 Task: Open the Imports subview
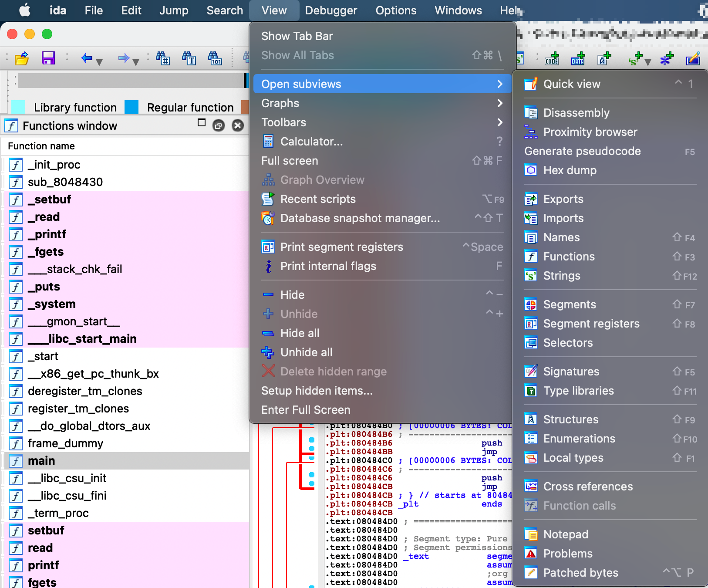pos(610,218)
